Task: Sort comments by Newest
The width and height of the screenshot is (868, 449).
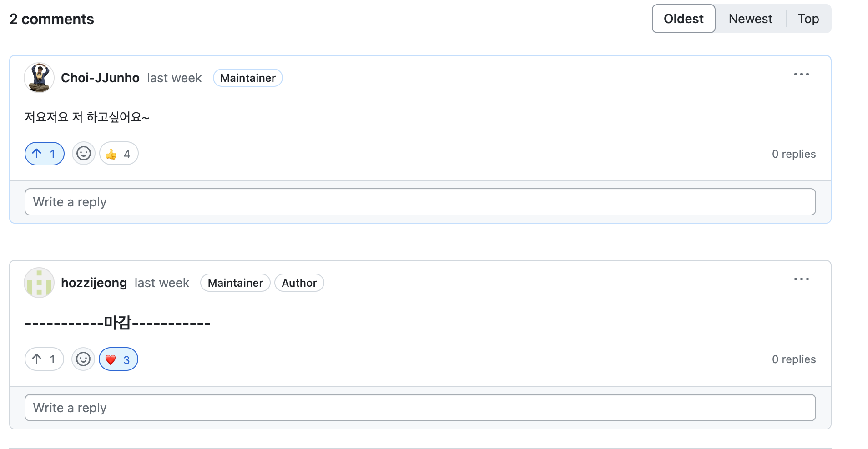Action: (750, 19)
